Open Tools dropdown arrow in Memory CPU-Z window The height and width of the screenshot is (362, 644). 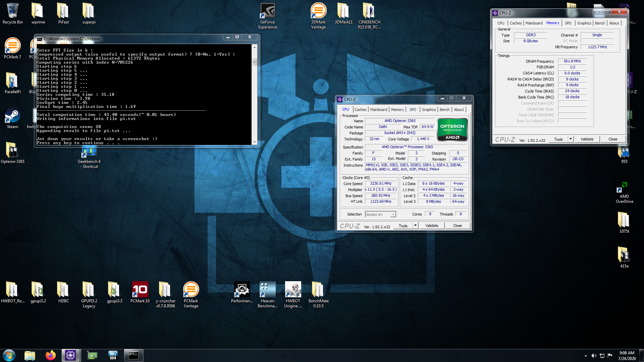pos(571,139)
